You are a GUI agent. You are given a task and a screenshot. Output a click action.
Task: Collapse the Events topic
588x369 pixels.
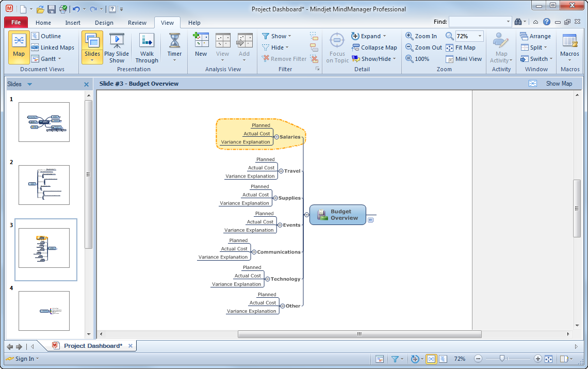[280, 225]
